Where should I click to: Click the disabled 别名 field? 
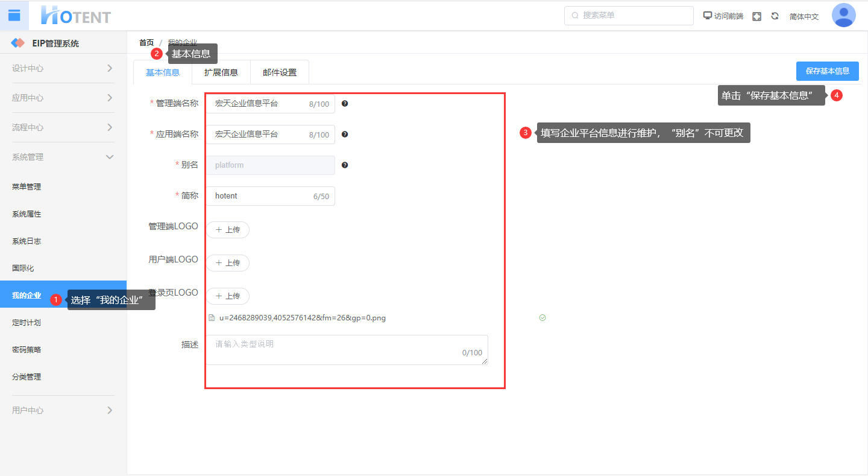271,165
